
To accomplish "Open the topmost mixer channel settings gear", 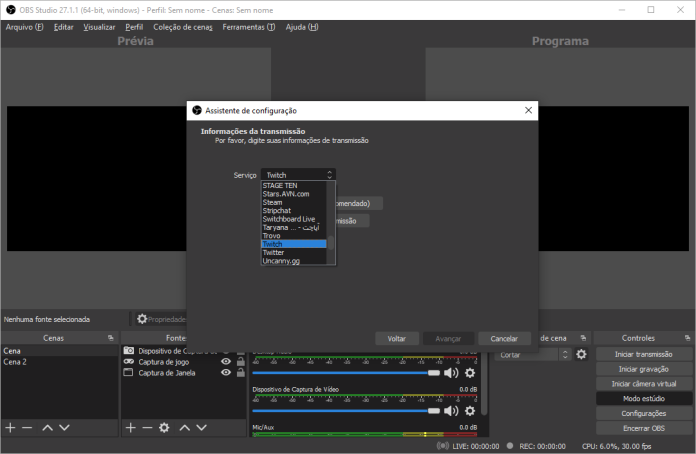I will [470, 373].
